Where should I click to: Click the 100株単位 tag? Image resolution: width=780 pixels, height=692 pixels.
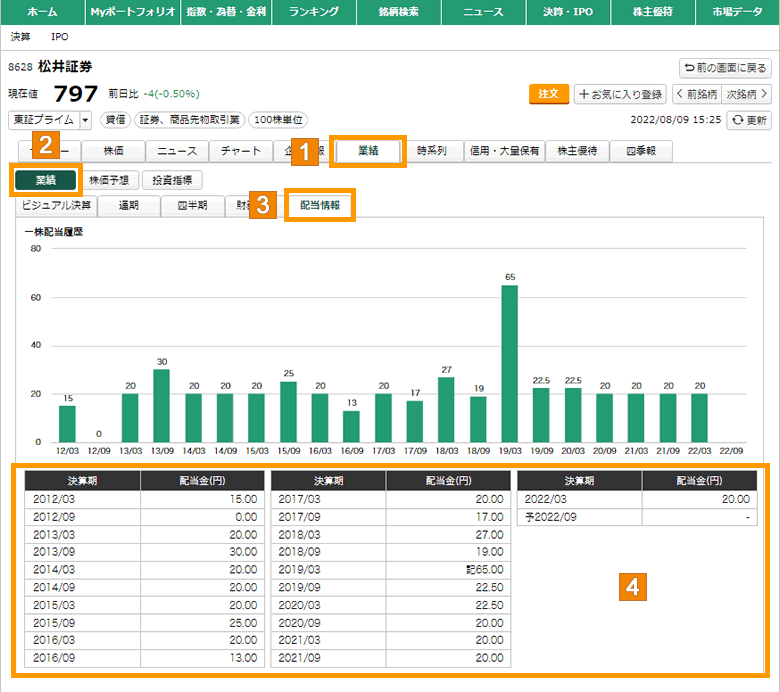pyautogui.click(x=278, y=120)
